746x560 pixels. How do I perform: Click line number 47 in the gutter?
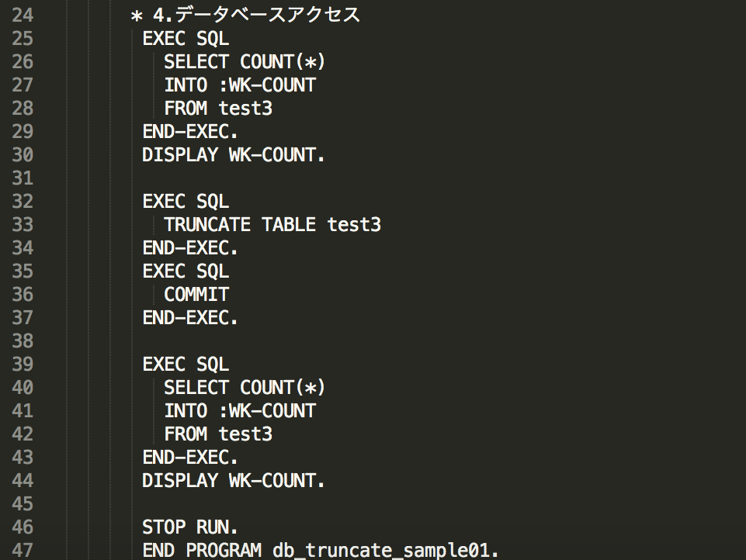[x=23, y=551]
